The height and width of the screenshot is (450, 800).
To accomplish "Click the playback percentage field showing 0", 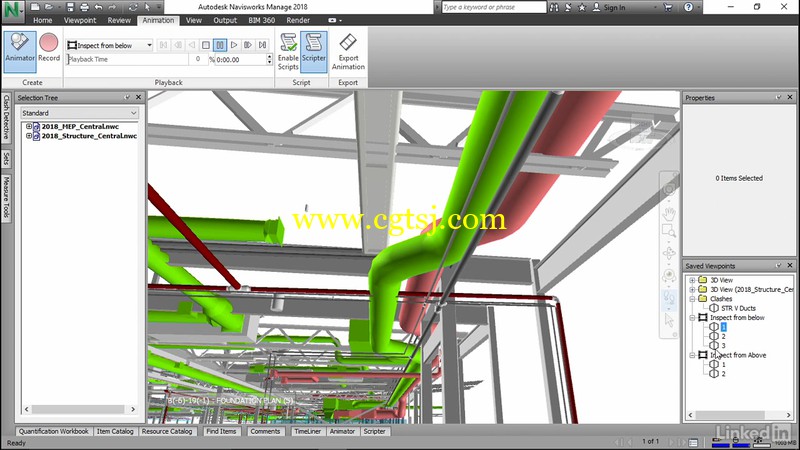I will 197,59.
